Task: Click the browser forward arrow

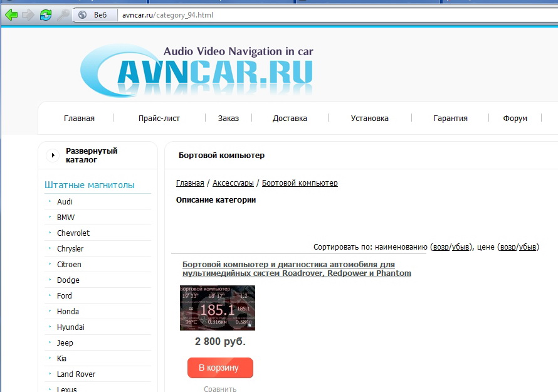Action: pyautogui.click(x=28, y=14)
